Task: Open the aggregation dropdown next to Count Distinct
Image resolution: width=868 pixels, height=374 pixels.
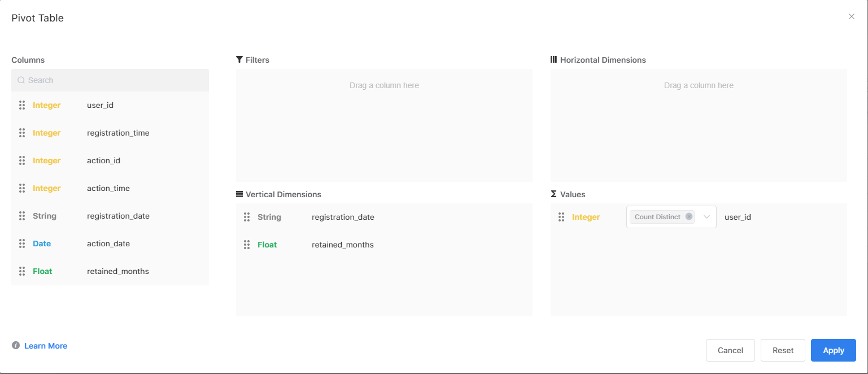Action: tap(706, 216)
